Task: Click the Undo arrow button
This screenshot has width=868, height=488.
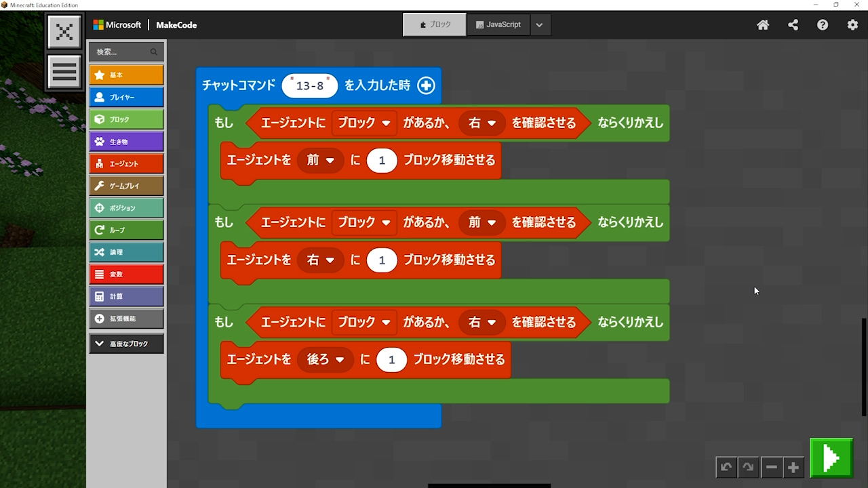Action: 726,467
